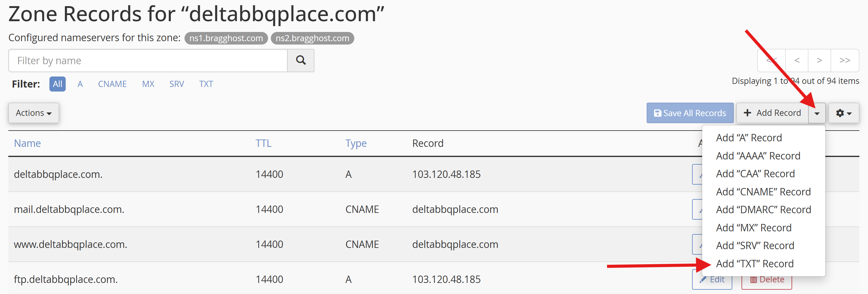Open the Actions dropdown menu

tap(34, 113)
